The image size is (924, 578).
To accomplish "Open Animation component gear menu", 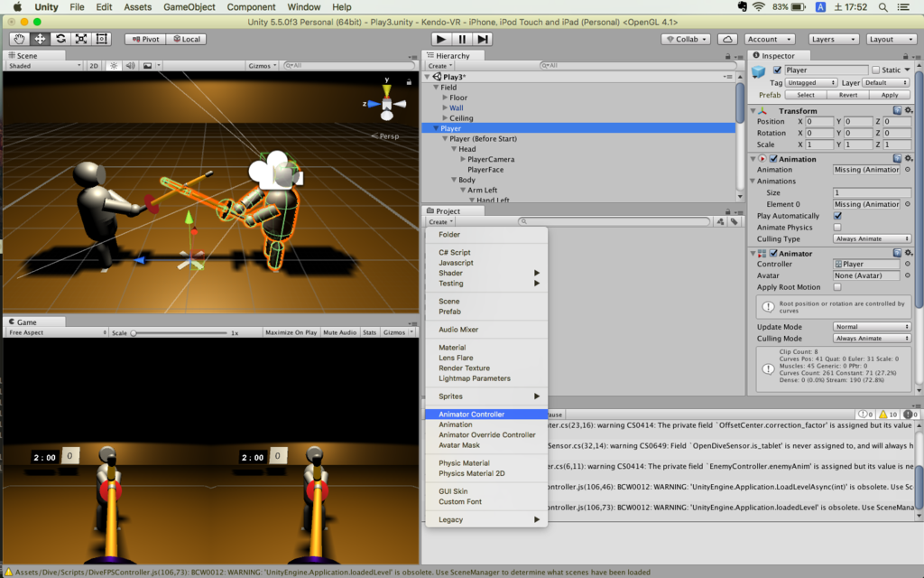I will (x=909, y=159).
